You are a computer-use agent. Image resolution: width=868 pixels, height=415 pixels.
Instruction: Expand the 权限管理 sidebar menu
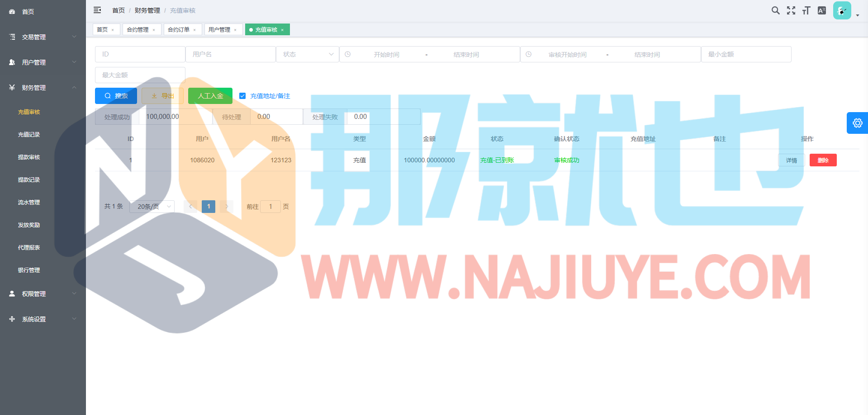[x=43, y=294]
